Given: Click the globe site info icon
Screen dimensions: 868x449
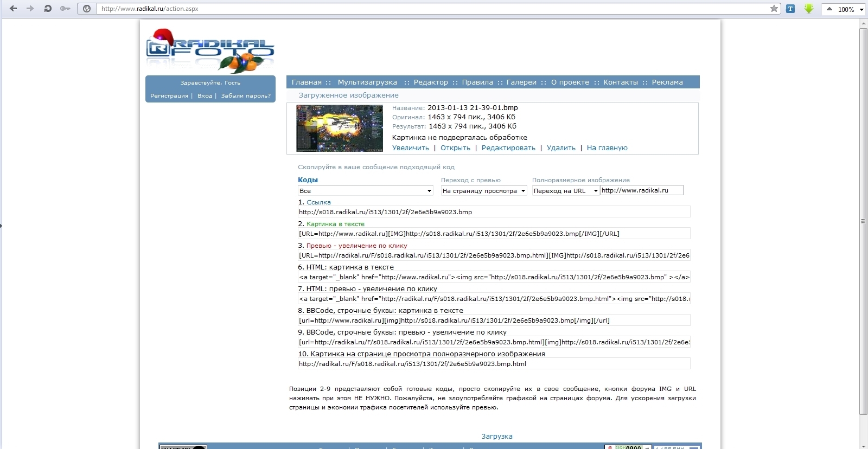Looking at the screenshot, I should pos(87,9).
